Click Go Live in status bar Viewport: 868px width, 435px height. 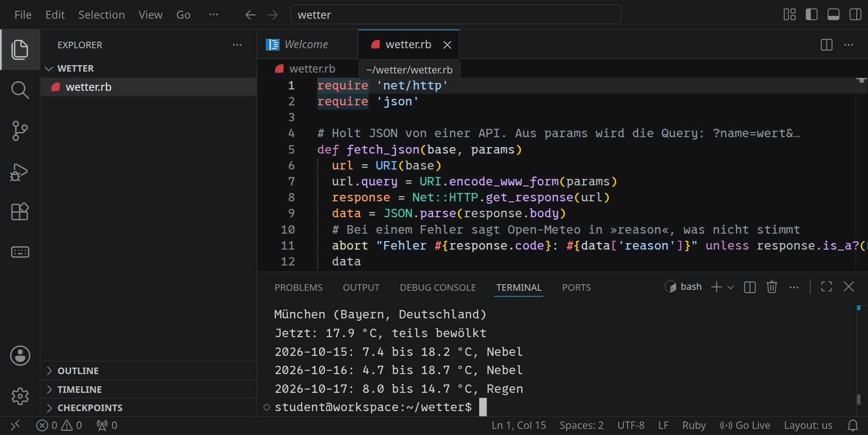point(745,425)
